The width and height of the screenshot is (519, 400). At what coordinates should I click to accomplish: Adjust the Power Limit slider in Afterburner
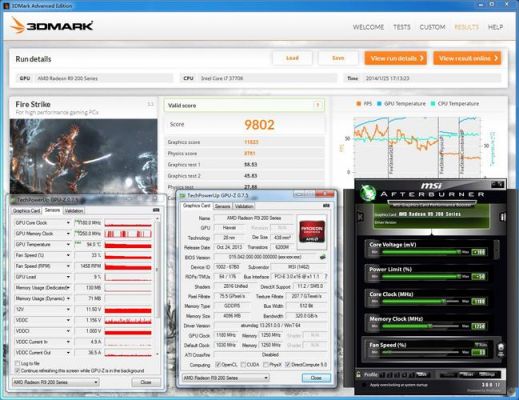(421, 276)
